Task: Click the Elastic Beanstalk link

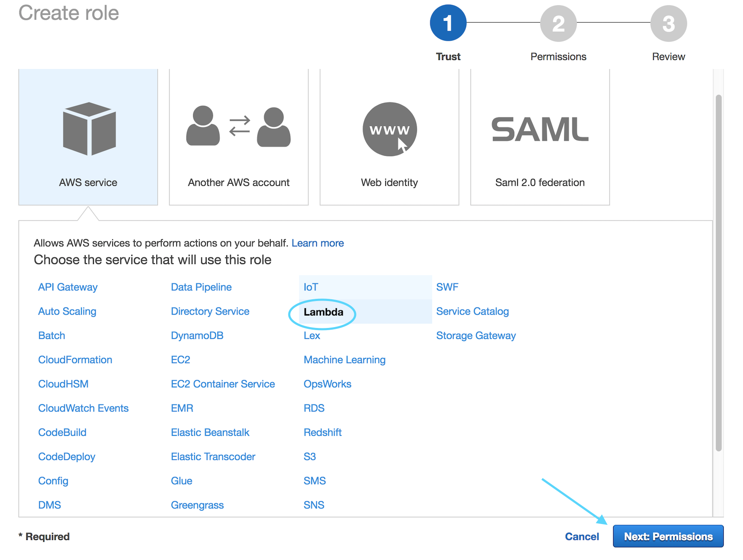Action: [210, 432]
